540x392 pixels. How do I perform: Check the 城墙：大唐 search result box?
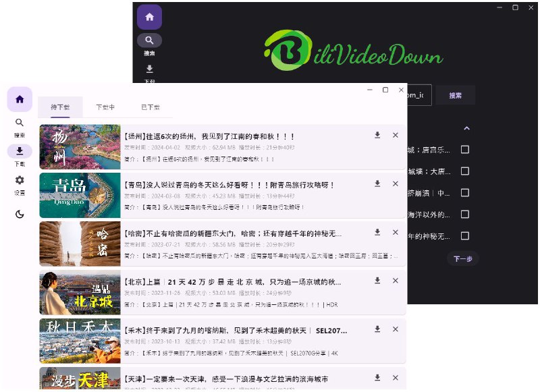tap(464, 172)
